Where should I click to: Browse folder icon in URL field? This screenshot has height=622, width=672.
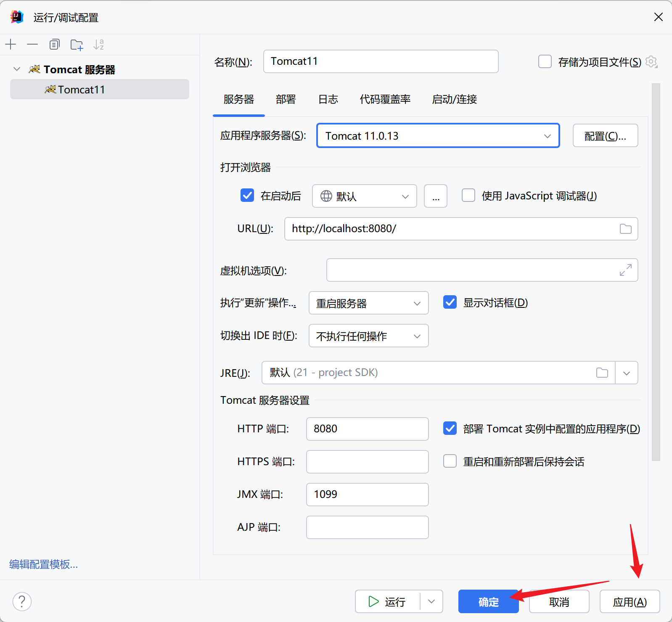point(626,229)
